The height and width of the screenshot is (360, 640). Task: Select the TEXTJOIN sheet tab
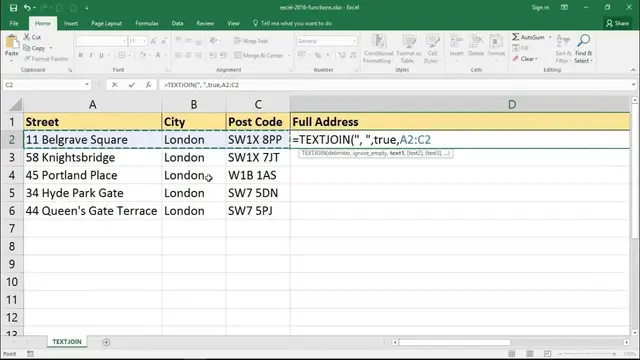(67, 342)
